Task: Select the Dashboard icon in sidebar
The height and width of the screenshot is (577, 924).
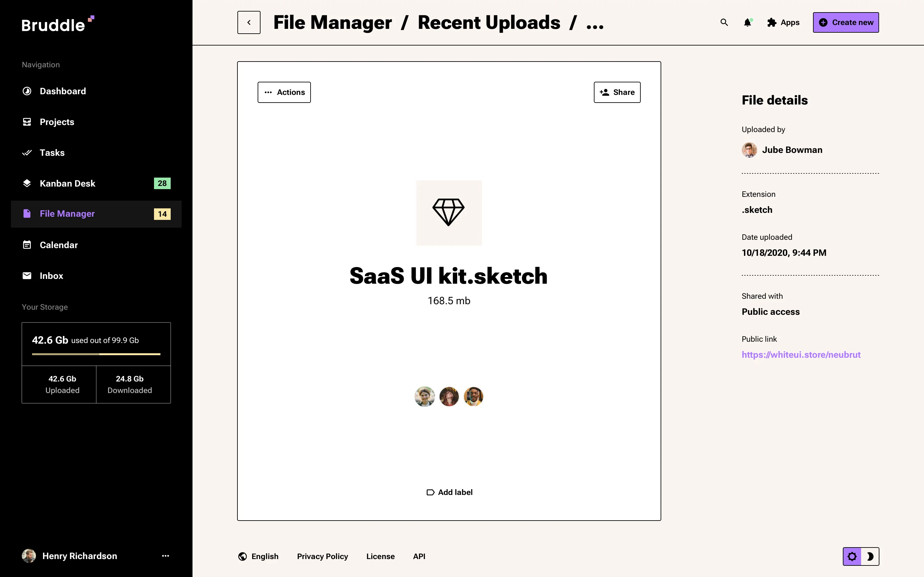Action: 27,91
